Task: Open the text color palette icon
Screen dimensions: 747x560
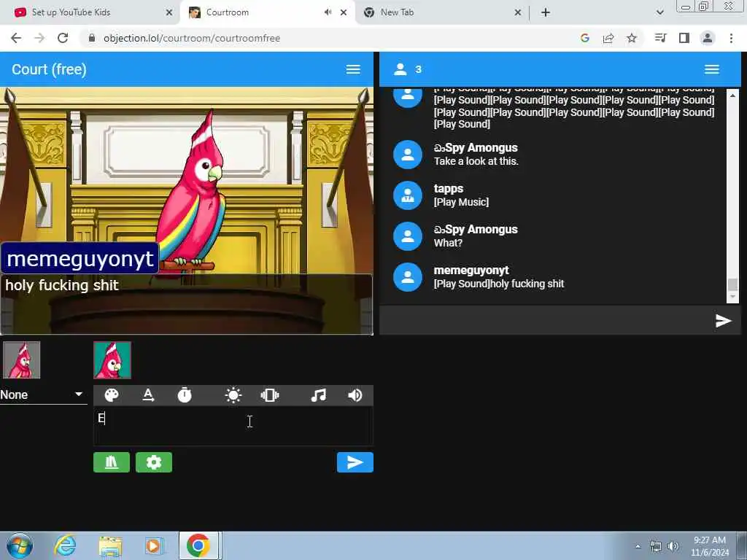Action: [x=112, y=395]
